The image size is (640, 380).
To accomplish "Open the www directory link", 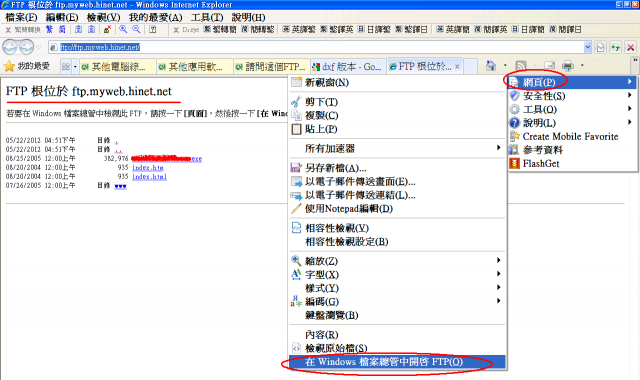I will point(120,186).
